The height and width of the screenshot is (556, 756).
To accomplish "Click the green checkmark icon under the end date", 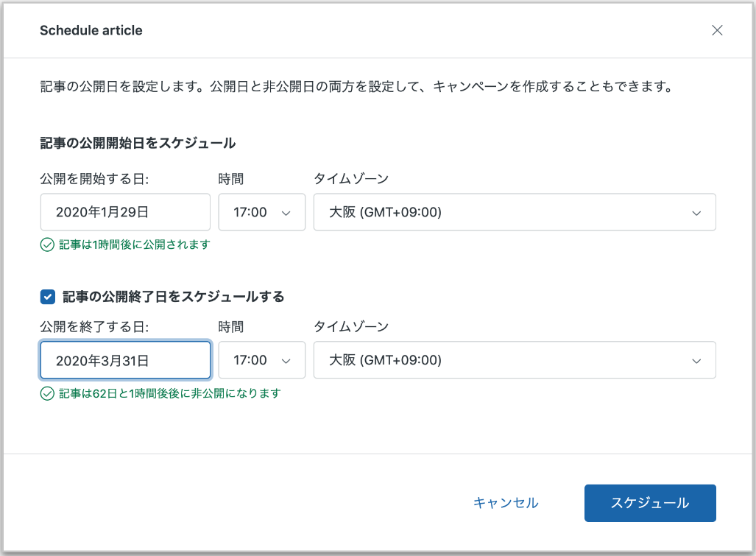I will (47, 393).
